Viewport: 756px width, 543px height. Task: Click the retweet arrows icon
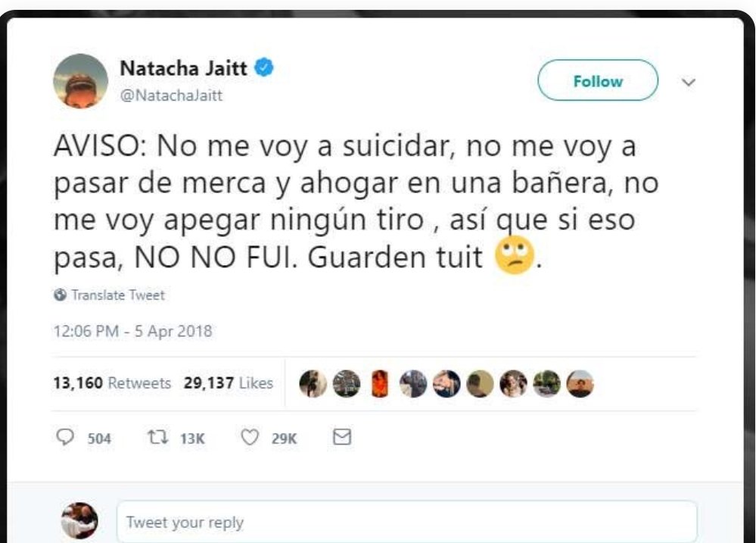[x=157, y=437]
